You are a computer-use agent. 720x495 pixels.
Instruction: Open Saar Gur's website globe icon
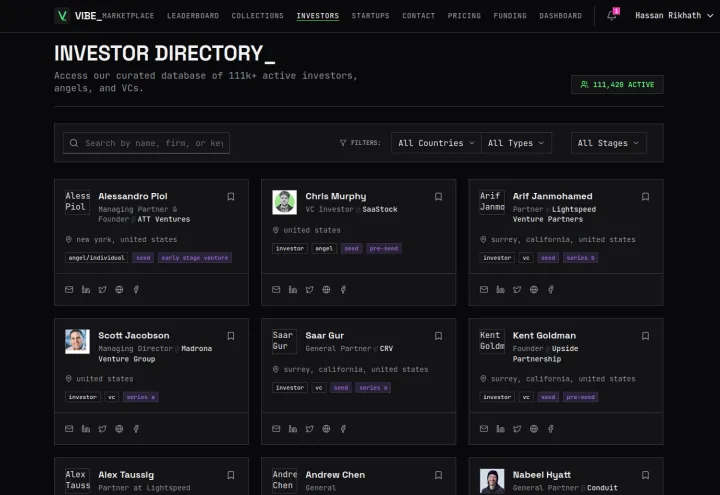pyautogui.click(x=326, y=428)
